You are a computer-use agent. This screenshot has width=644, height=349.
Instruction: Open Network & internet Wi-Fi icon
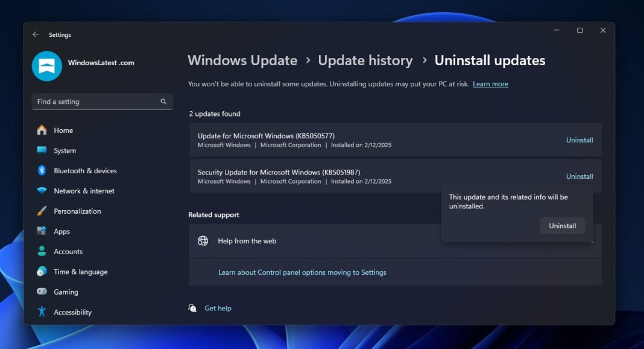(x=42, y=191)
